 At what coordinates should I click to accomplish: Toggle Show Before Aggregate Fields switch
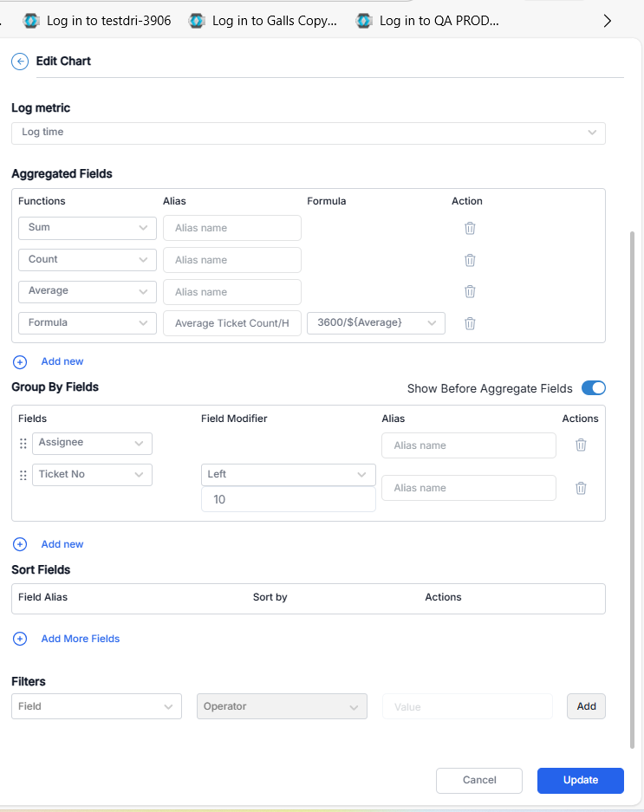[x=593, y=388]
